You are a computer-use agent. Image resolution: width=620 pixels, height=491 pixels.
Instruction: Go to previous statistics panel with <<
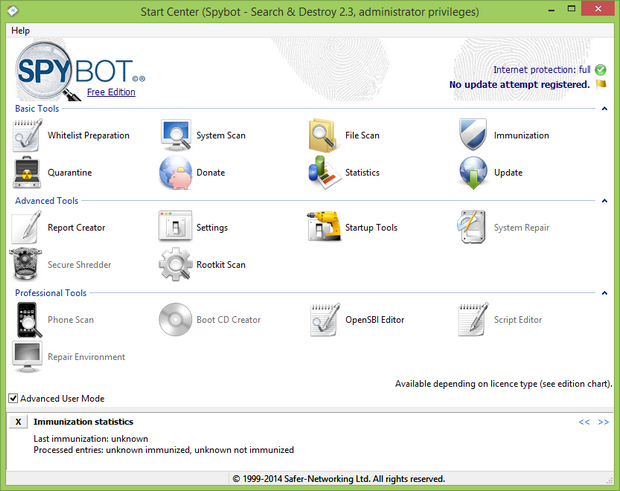(584, 422)
